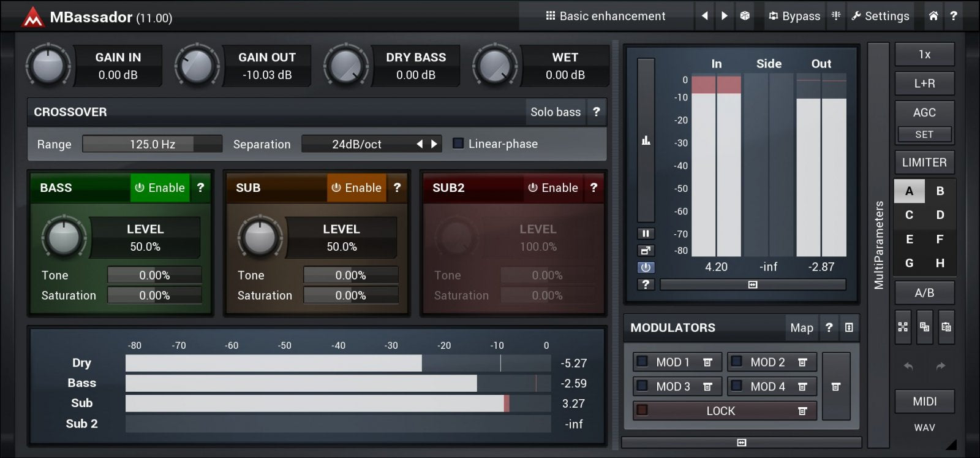Open Settings with the wrench icon
Viewport: 980px width, 458px height.
[880, 16]
